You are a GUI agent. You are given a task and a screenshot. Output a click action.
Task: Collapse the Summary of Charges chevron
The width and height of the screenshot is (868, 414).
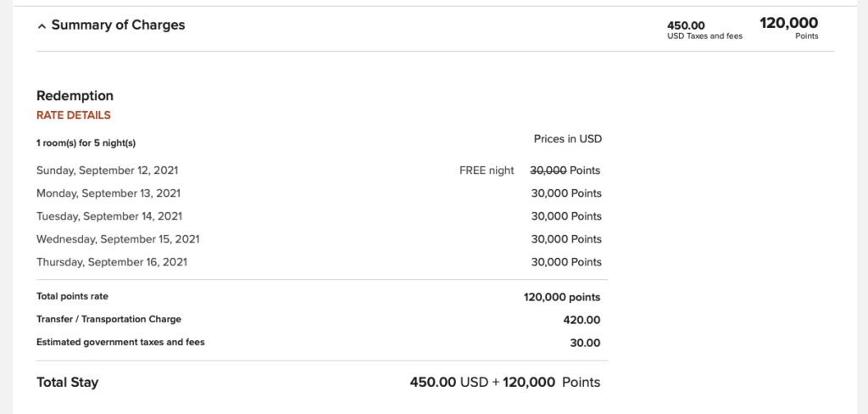tap(42, 26)
